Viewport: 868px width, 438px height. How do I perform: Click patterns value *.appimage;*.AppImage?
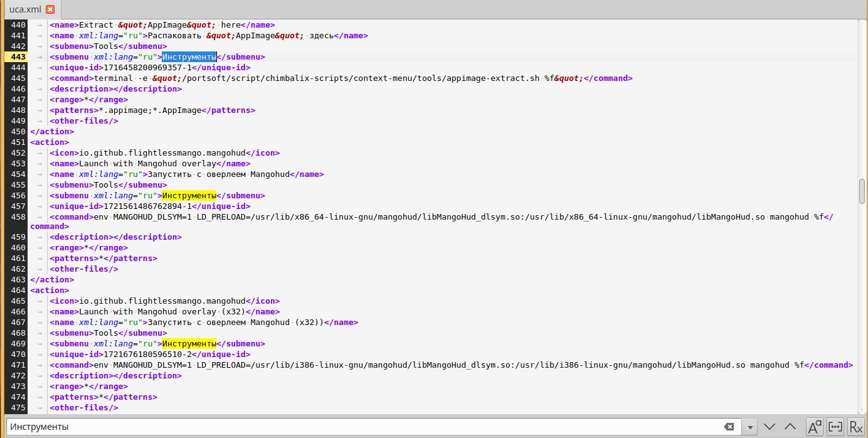click(x=151, y=110)
